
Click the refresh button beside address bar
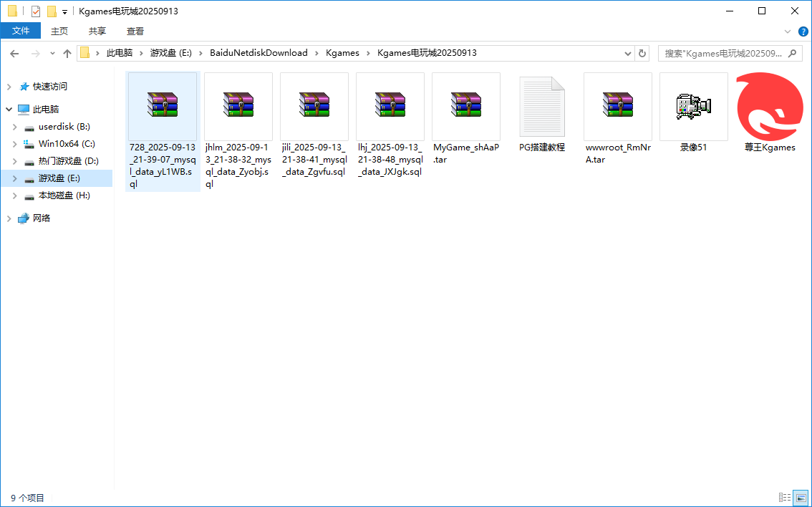642,53
